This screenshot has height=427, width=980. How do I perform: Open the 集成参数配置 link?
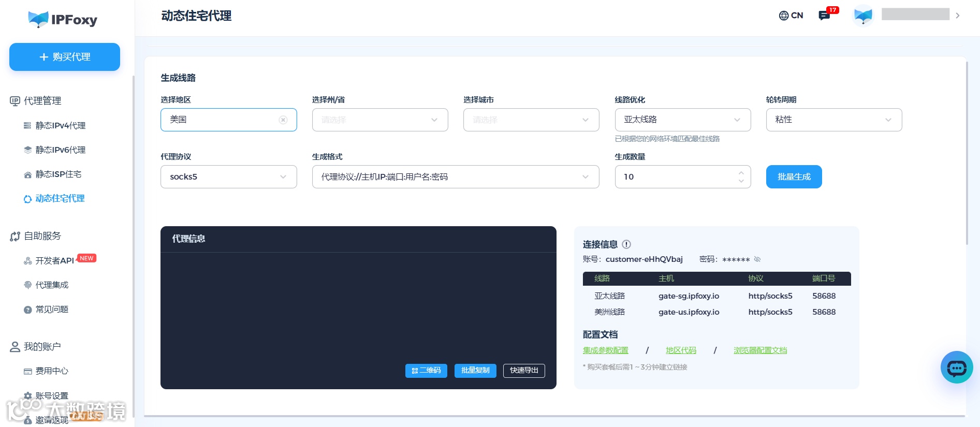point(606,350)
